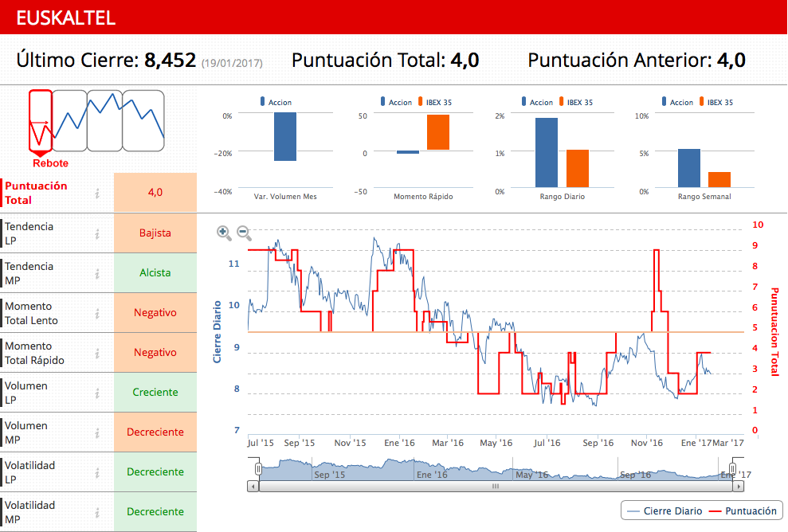Click the navigator right range handle
This screenshot has width=788, height=532.
pos(733,469)
